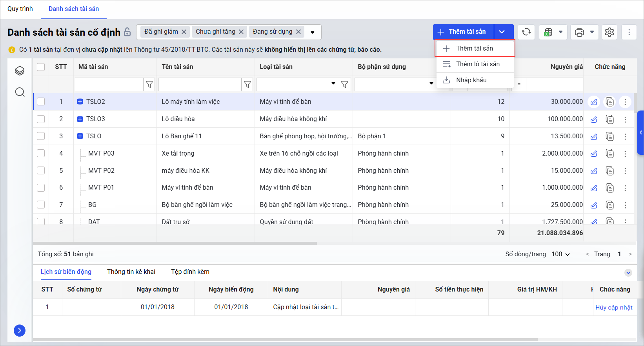644x346 pixels.
Task: Open the status filter tags dropdown arrow
Action: pyautogui.click(x=313, y=32)
